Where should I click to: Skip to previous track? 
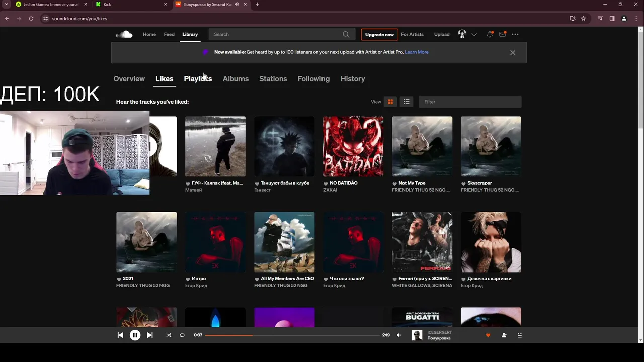point(120,335)
